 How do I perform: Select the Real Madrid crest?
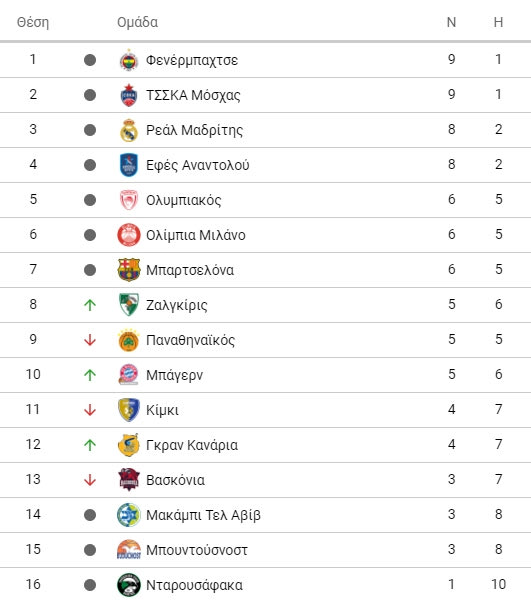129,130
